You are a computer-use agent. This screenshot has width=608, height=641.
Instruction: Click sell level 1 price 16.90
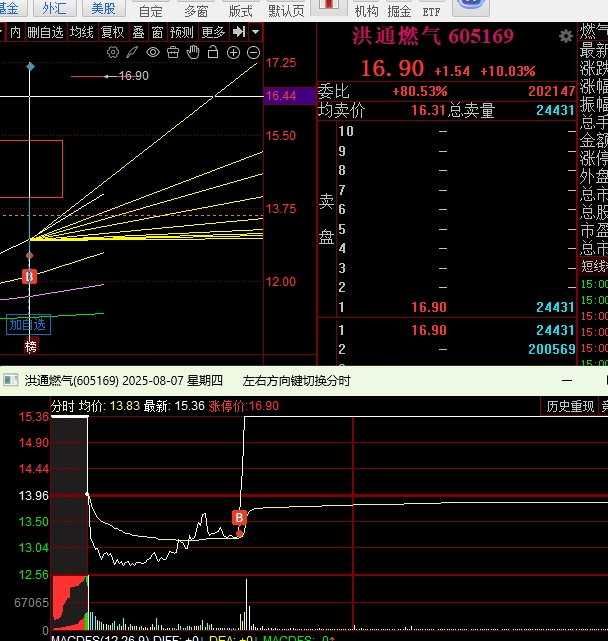(x=429, y=307)
